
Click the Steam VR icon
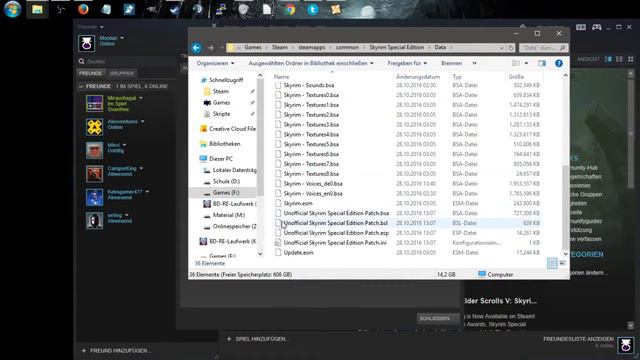[581, 27]
